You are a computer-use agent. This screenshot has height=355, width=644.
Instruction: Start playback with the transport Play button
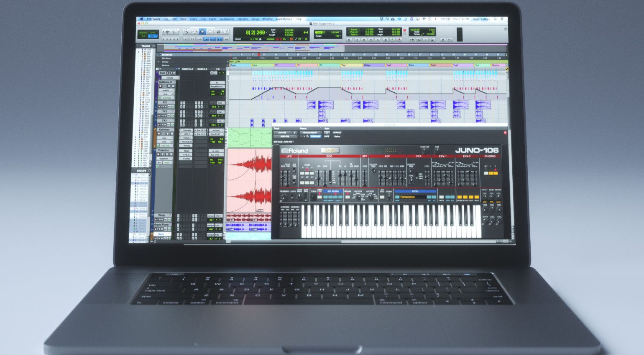coord(392,40)
